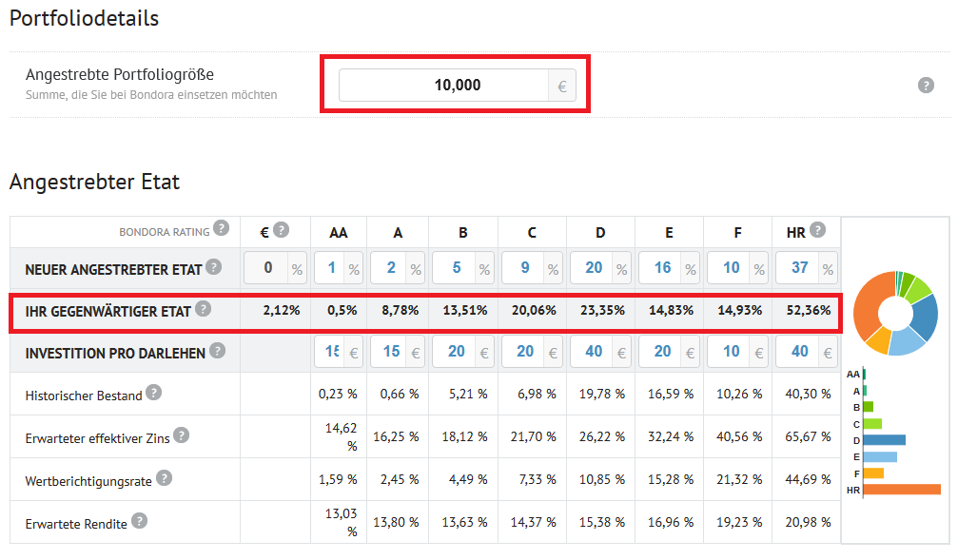
Task: Focus the D rating target percentage input
Action: pyautogui.click(x=591, y=268)
